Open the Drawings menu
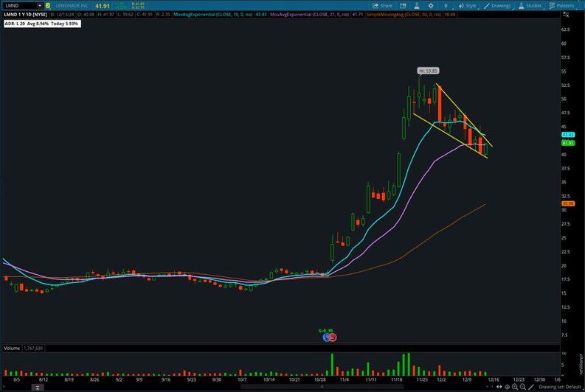Image resolution: width=585 pixels, height=392 pixels. tap(497, 6)
